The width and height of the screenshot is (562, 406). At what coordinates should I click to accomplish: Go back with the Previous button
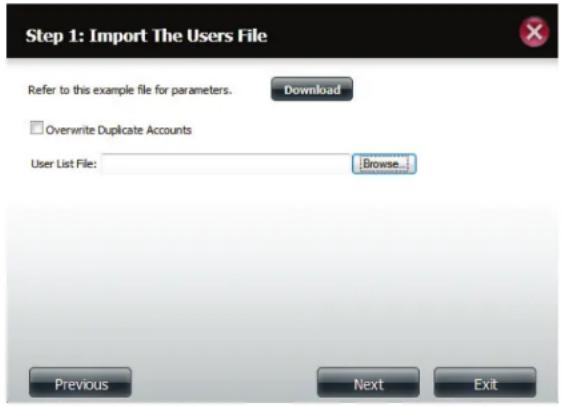80,383
